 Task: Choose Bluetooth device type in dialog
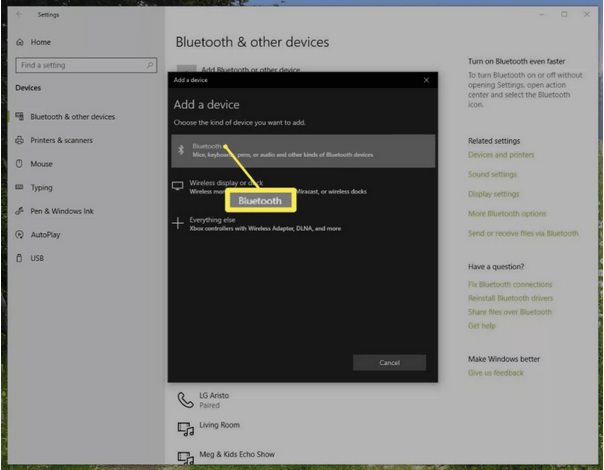tap(303, 151)
